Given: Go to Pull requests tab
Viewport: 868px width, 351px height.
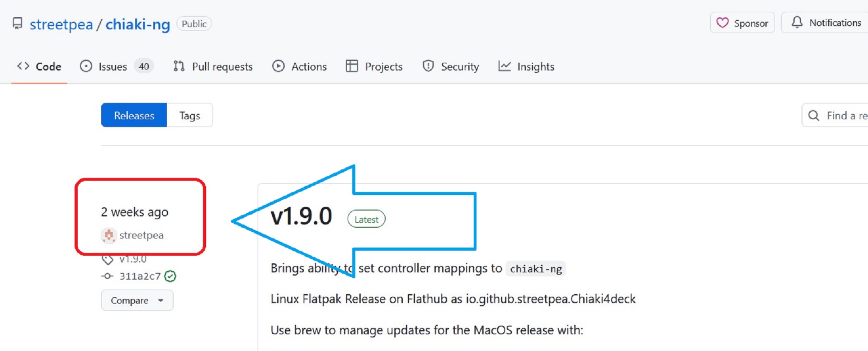Looking at the screenshot, I should tap(213, 66).
